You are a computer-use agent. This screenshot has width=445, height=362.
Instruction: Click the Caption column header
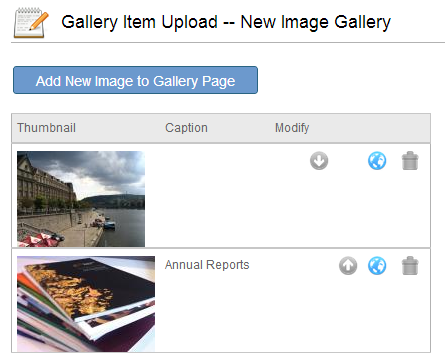pos(186,128)
